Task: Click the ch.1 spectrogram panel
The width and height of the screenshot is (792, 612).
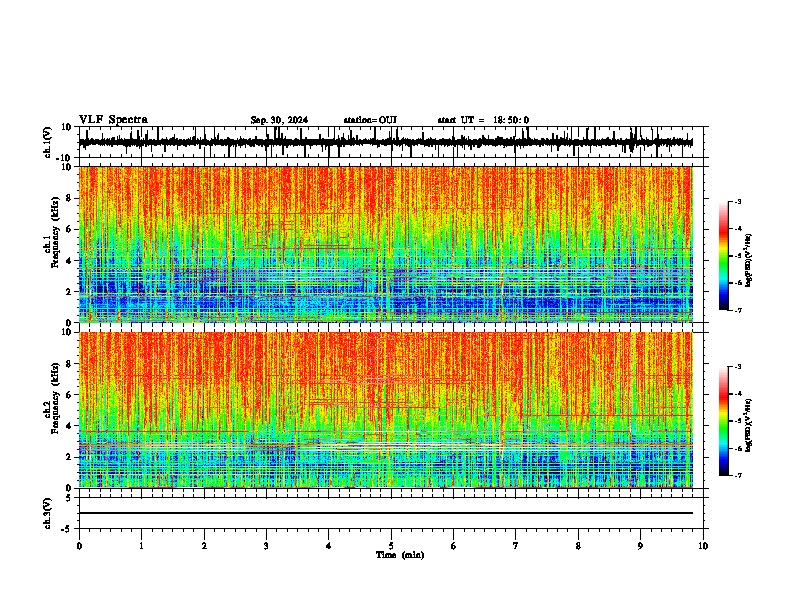Action: [385, 244]
